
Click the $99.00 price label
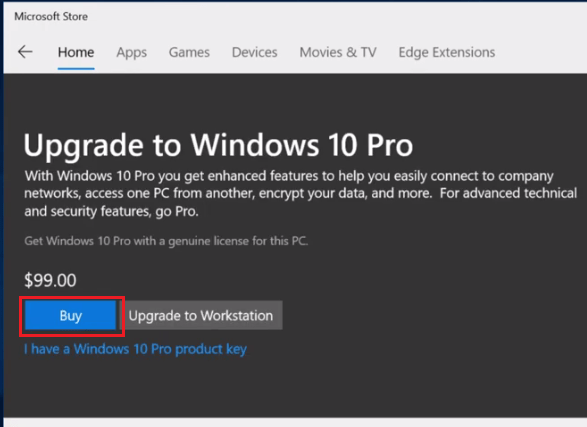pyautogui.click(x=50, y=280)
